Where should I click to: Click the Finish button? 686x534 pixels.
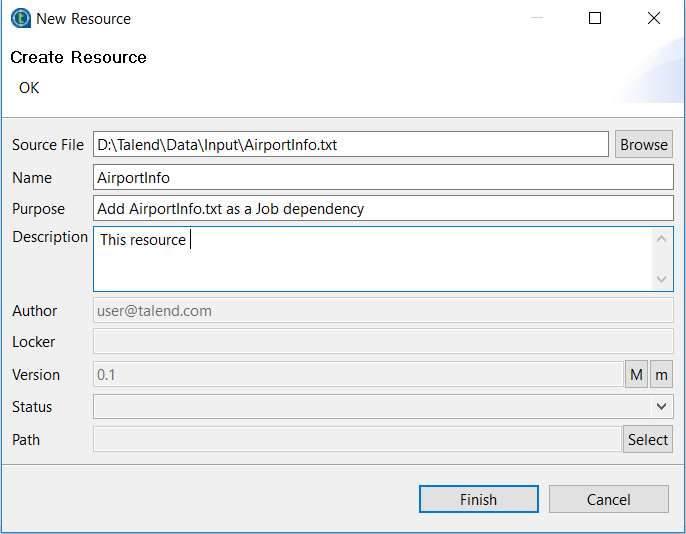[478, 499]
